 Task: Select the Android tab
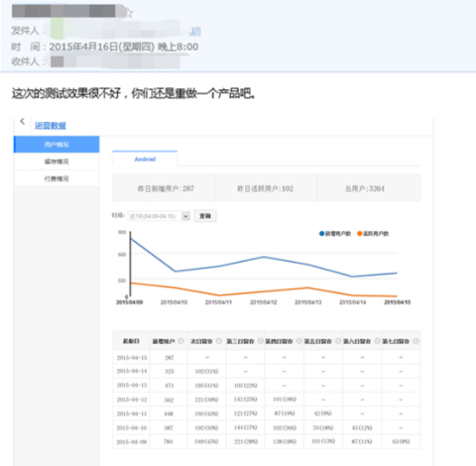145,159
